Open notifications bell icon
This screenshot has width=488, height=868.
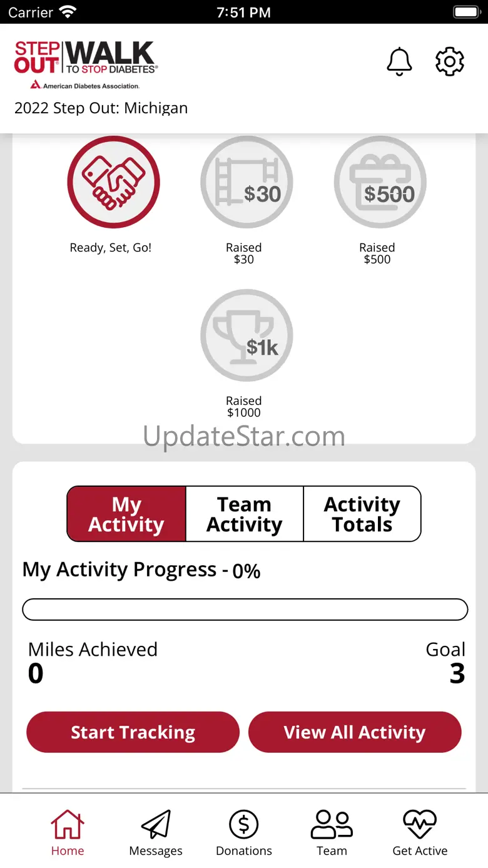399,61
